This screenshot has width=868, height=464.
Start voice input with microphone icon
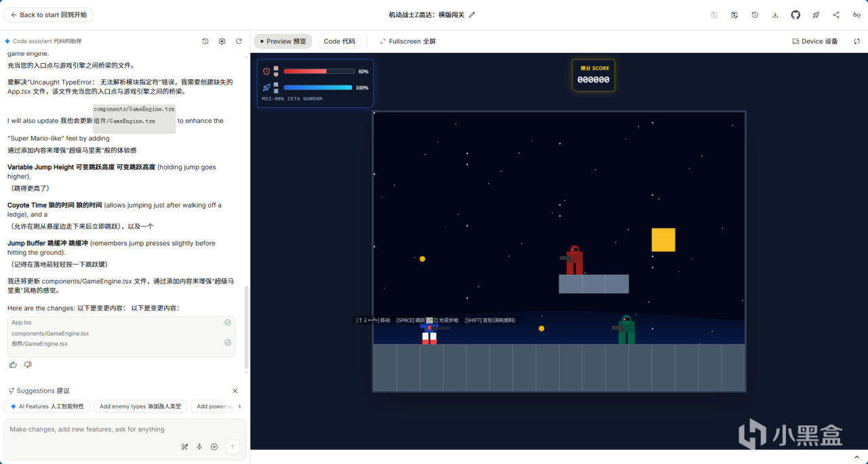(x=199, y=446)
